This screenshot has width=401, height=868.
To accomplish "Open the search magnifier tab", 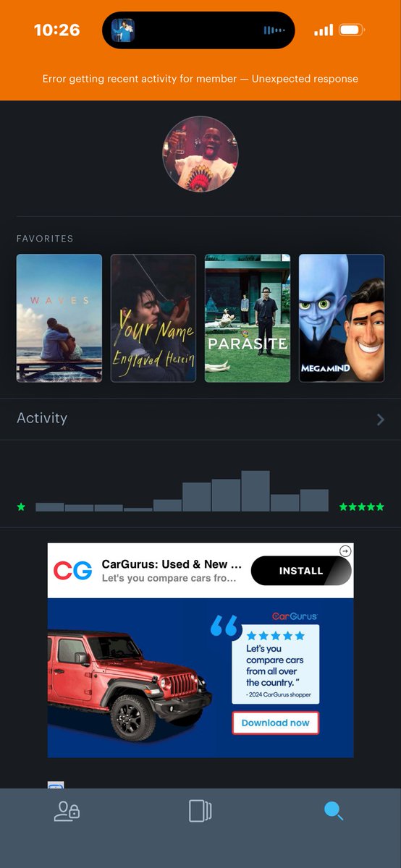I will 333,811.
